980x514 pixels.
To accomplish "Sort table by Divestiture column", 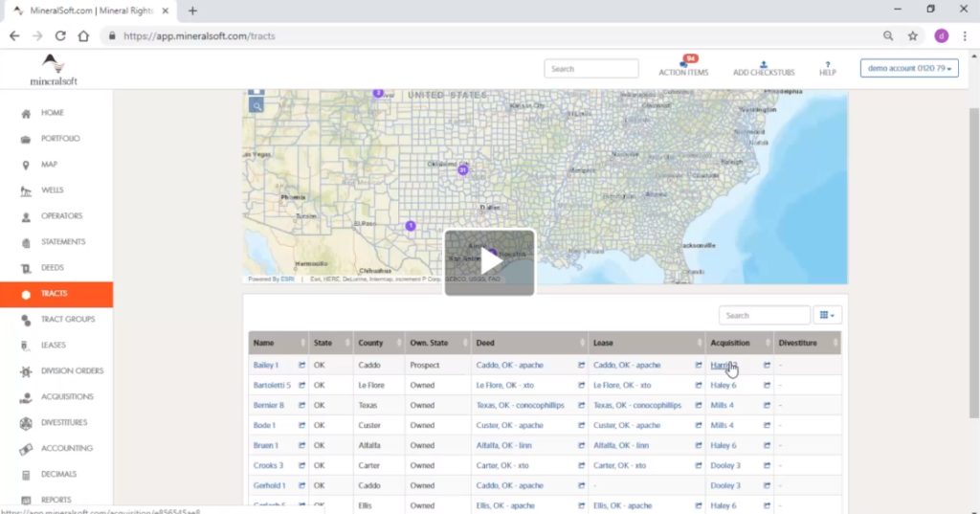I will 808,343.
